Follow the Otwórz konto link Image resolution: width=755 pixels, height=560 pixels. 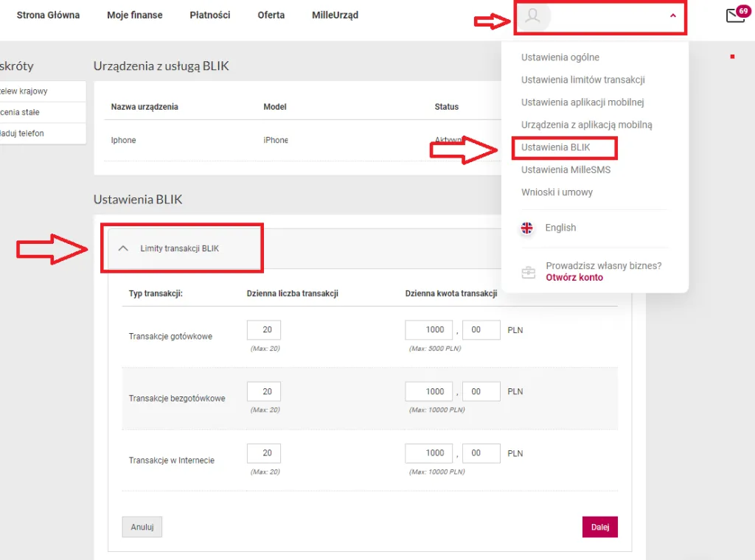tap(574, 278)
